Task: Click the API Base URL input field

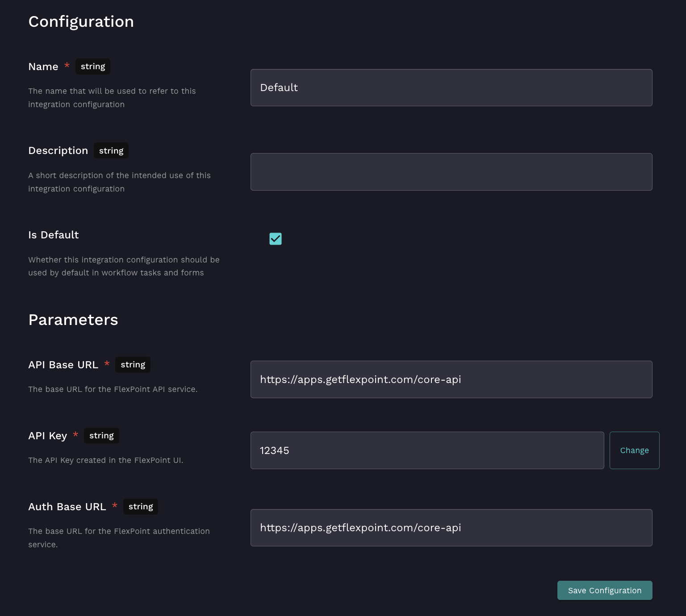Action: point(451,379)
